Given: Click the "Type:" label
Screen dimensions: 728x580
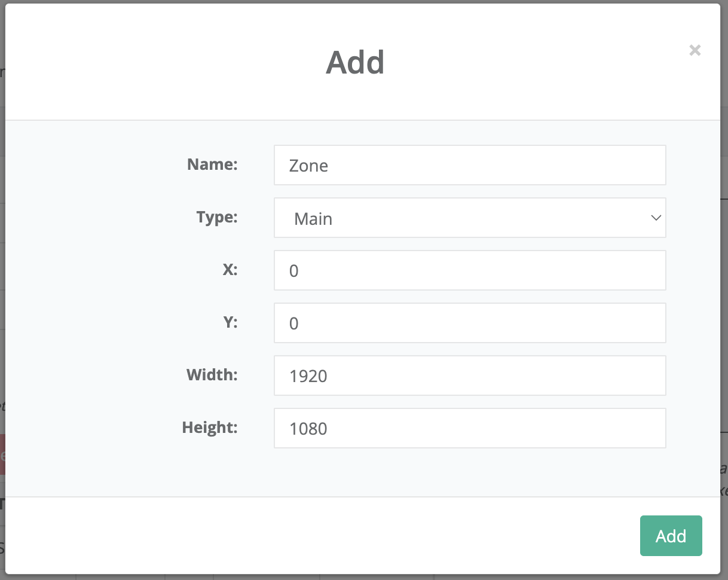Looking at the screenshot, I should point(216,217).
